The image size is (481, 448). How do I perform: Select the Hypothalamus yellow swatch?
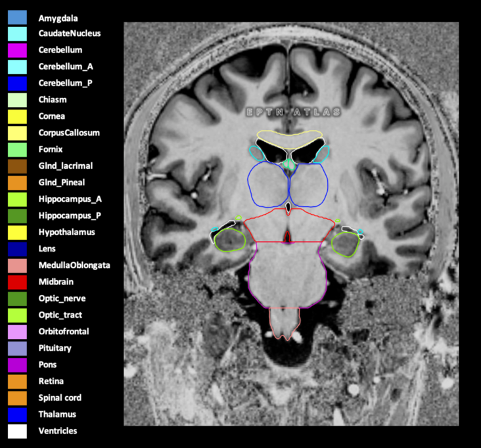pyautogui.click(x=17, y=233)
